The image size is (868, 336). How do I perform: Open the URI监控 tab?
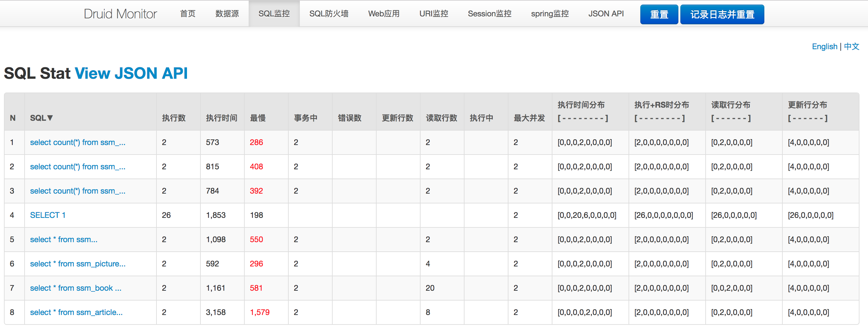tap(433, 13)
